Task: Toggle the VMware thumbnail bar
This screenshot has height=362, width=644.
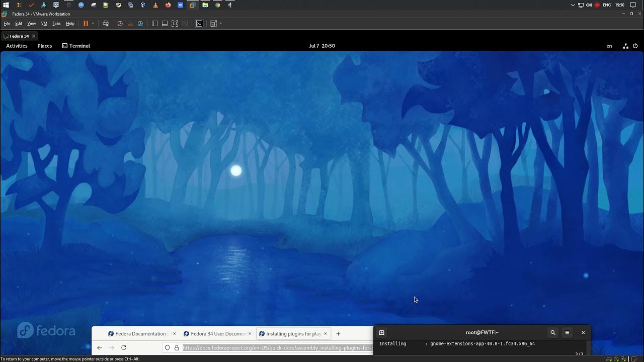Action: pyautogui.click(x=165, y=24)
